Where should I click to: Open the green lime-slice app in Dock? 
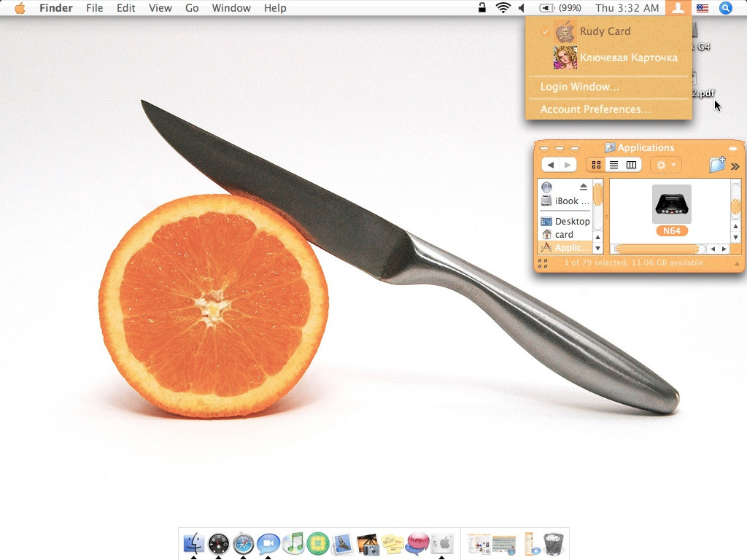(318, 543)
